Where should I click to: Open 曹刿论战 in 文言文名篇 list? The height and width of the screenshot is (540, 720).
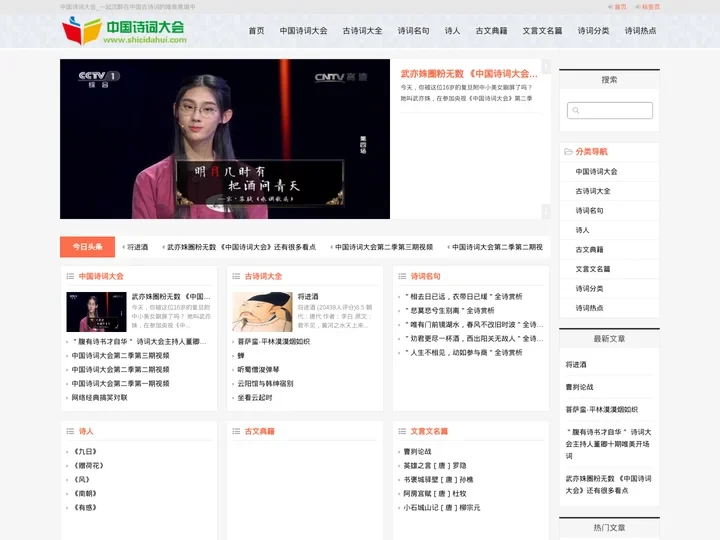417,452
